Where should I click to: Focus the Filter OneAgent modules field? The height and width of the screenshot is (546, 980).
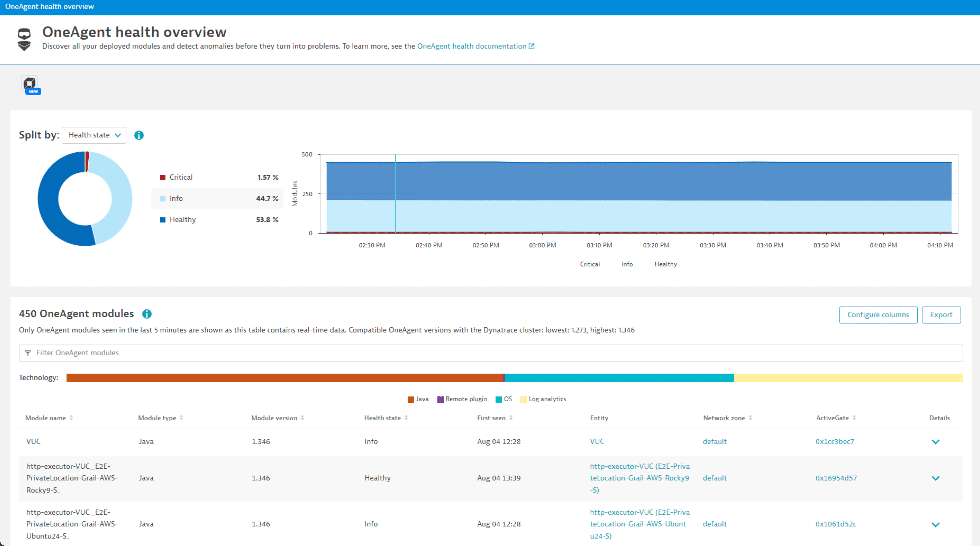[491, 353]
